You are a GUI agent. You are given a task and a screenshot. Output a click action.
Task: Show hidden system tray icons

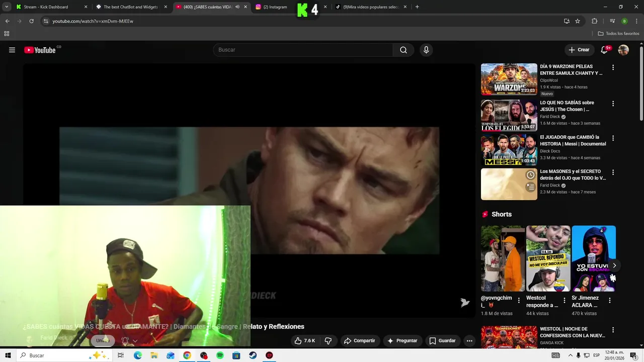[570, 355]
